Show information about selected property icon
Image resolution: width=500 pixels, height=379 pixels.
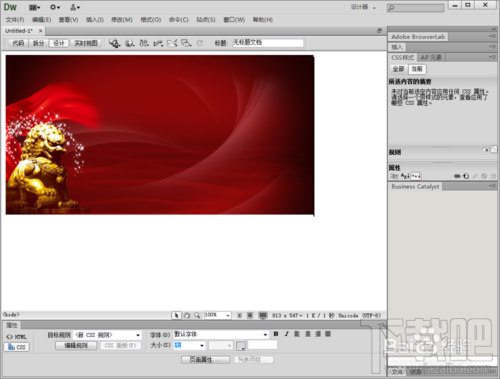pyautogui.click(x=485, y=150)
